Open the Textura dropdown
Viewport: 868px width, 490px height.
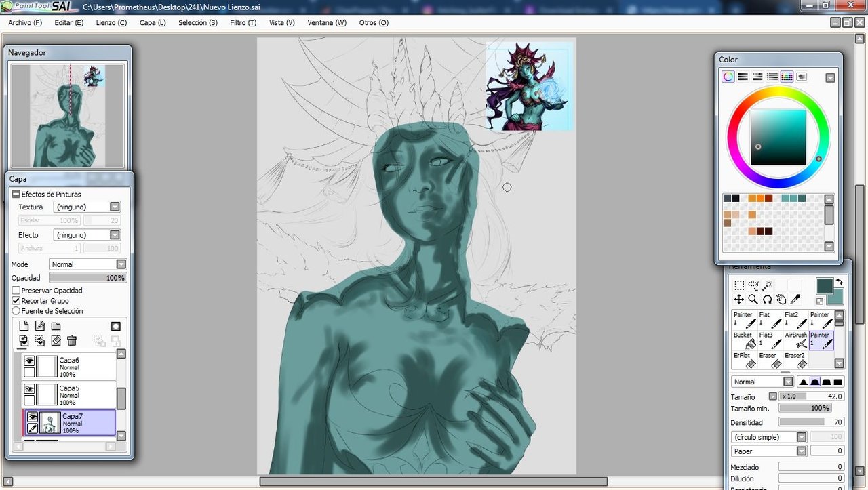point(115,207)
